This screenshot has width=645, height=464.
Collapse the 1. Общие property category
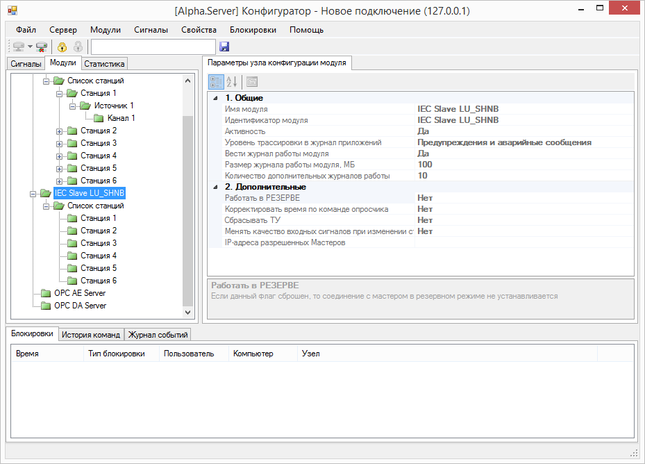point(215,98)
